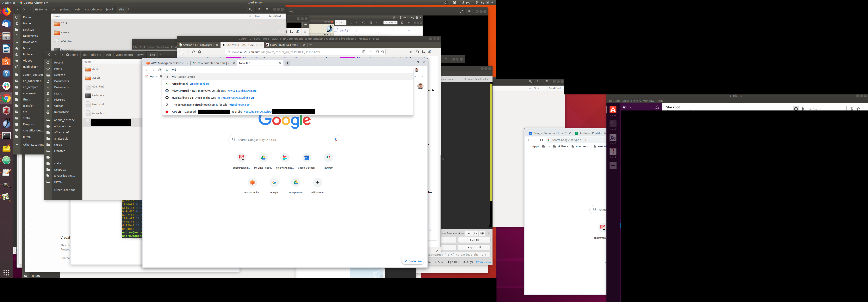Toggle the whole word search option
The height and width of the screenshot is (302, 868).
point(482,233)
